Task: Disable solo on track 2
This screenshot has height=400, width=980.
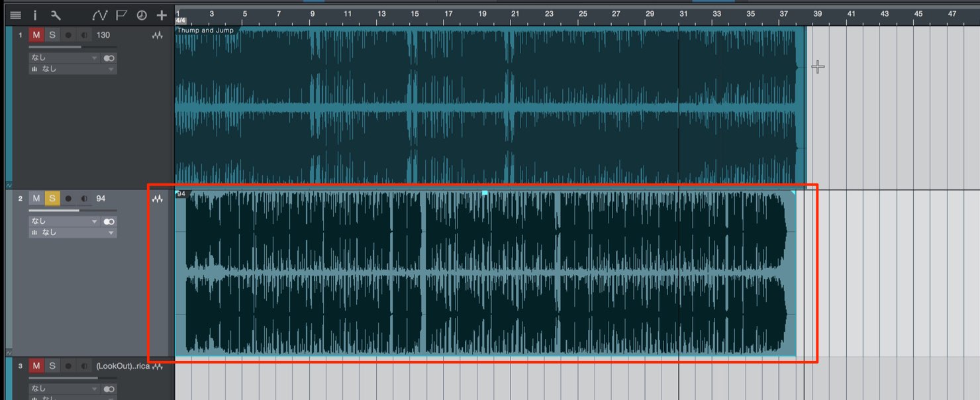Action: [52, 198]
